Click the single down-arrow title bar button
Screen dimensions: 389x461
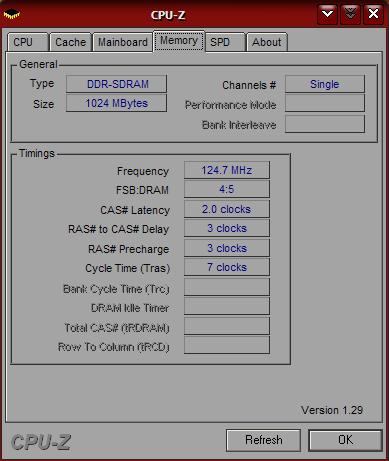pyautogui.click(x=327, y=14)
